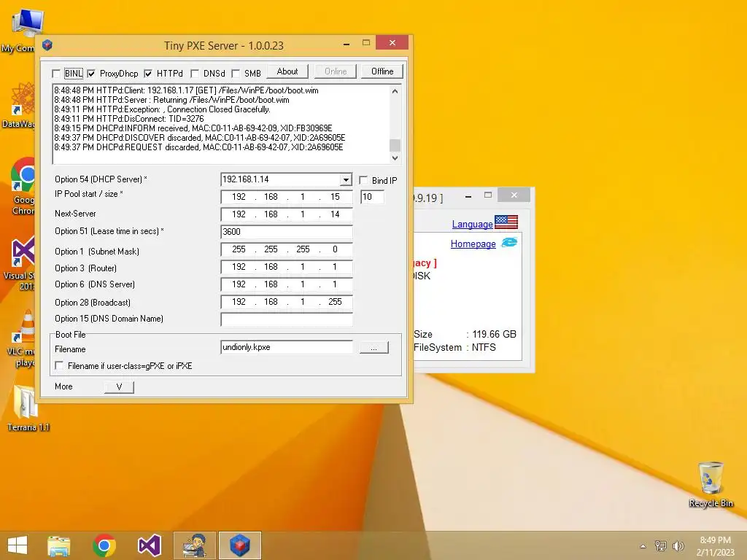Screen dimensions: 747x560
Task: Open Visual Studio from the taskbar
Action: coord(149,545)
